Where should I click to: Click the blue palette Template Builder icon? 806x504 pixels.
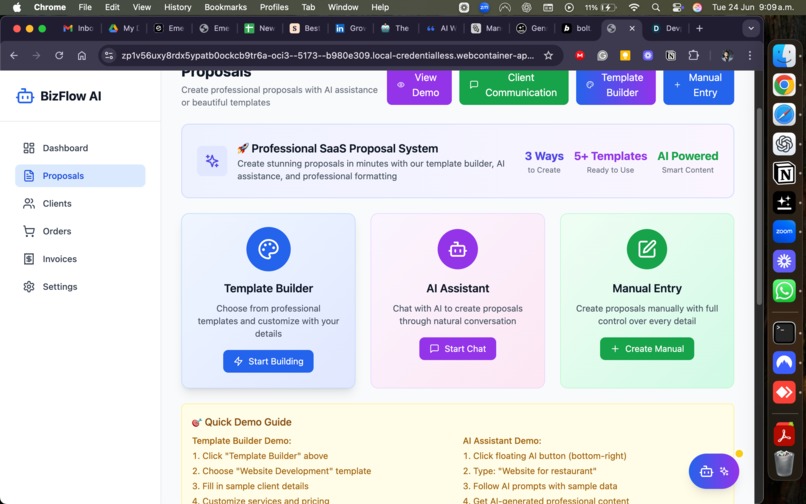tap(268, 249)
